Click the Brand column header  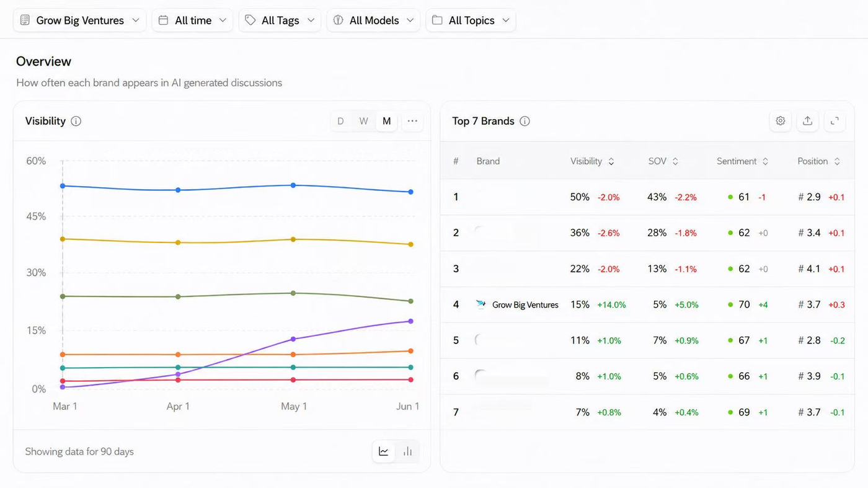(488, 161)
